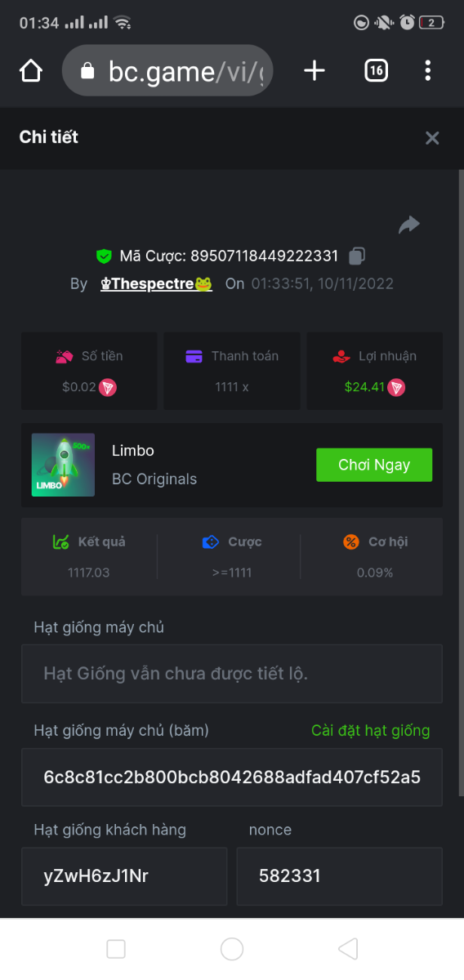464x980 pixels.
Task: Share the bet details via arrow icon
Action: tap(409, 225)
